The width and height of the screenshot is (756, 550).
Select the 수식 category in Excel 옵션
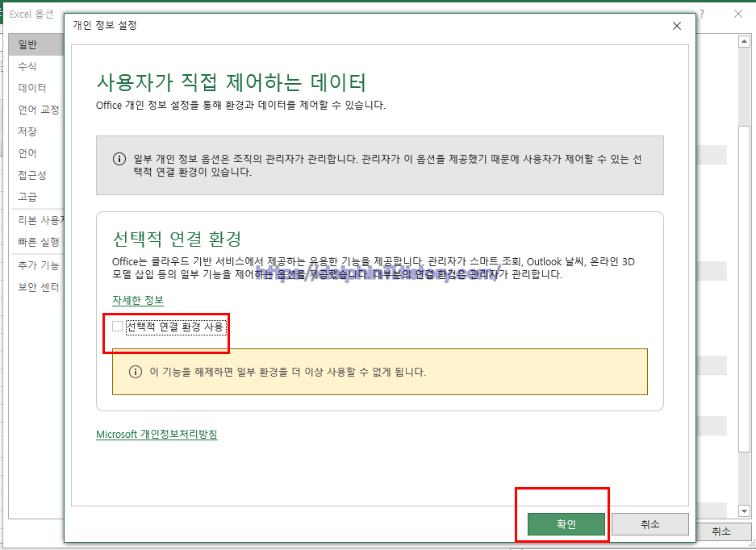click(36, 66)
